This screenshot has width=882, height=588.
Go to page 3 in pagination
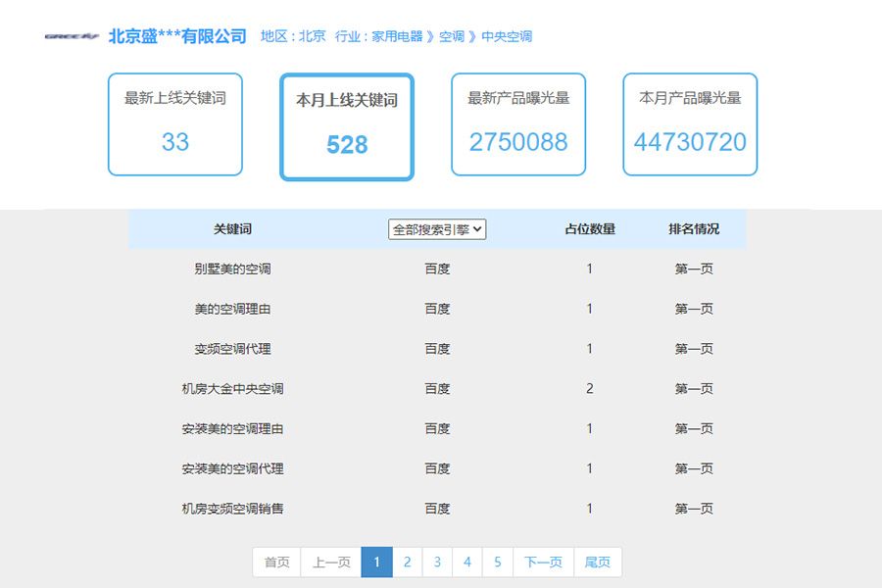(437, 562)
